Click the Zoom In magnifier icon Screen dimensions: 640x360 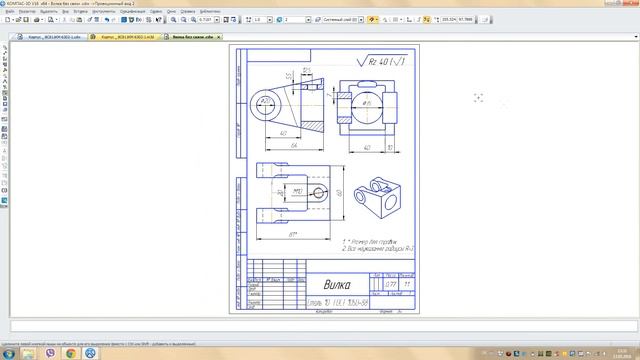(173, 20)
